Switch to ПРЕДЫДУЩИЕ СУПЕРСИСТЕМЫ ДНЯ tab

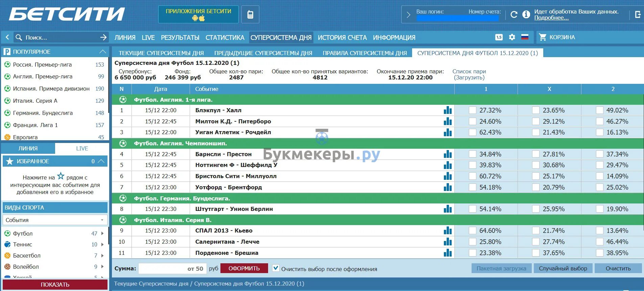tap(263, 53)
